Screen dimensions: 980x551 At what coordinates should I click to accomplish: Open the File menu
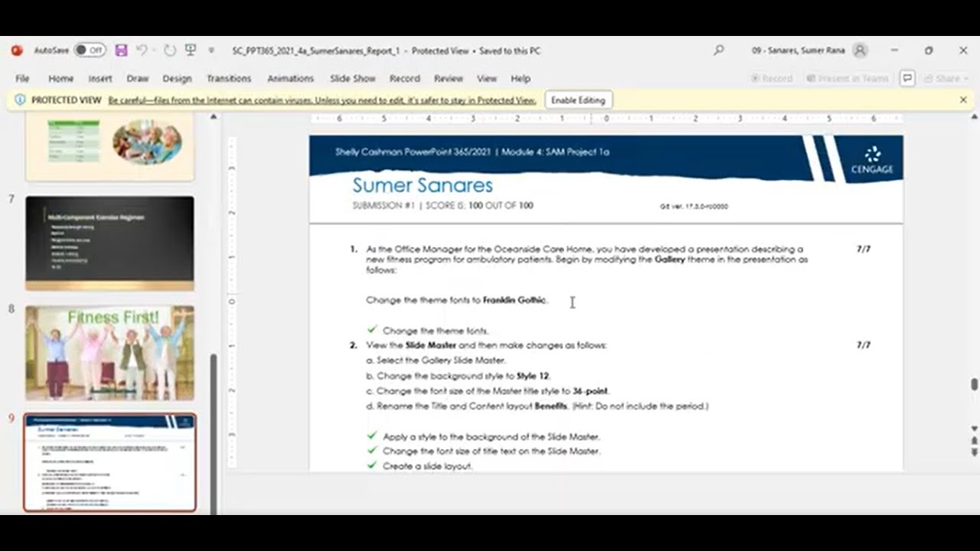(22, 79)
